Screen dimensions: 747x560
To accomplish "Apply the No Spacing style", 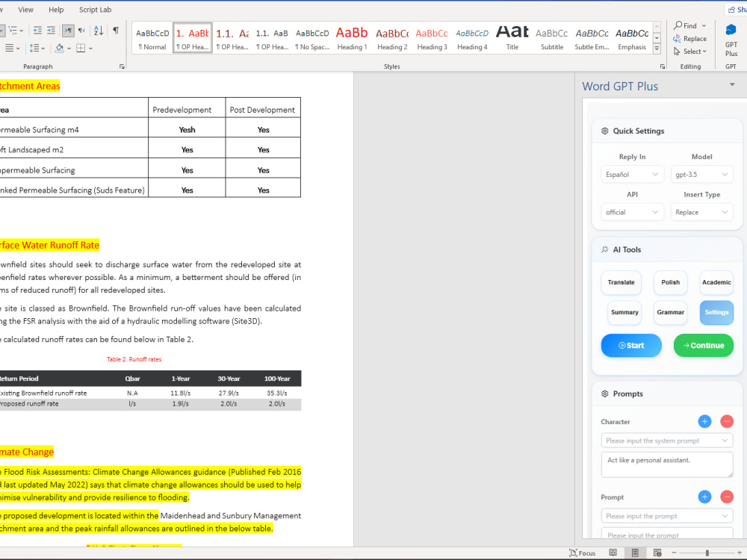I will coord(312,38).
